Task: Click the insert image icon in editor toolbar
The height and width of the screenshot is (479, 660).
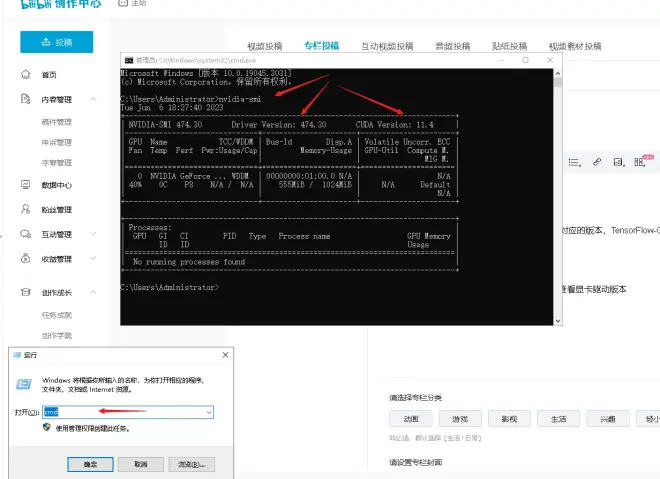Action: (618, 162)
